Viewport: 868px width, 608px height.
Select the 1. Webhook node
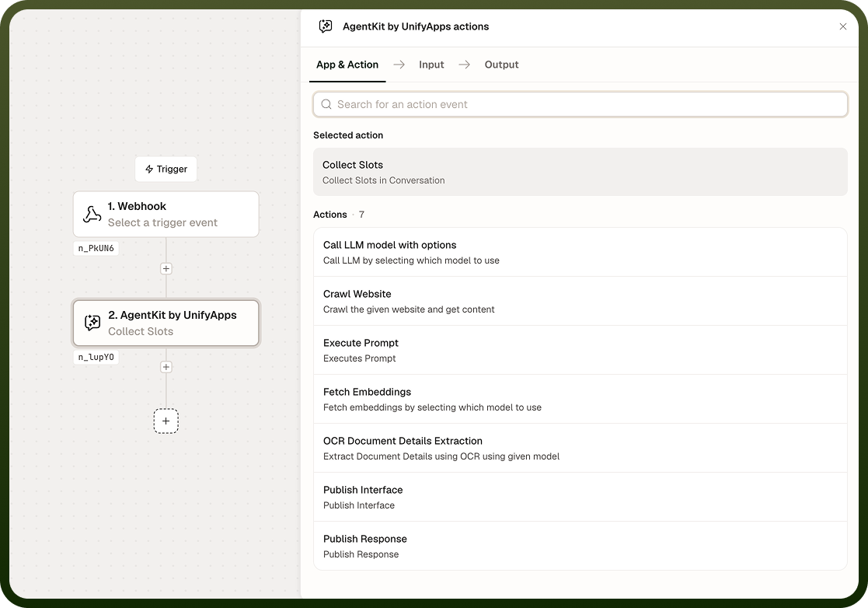166,215
